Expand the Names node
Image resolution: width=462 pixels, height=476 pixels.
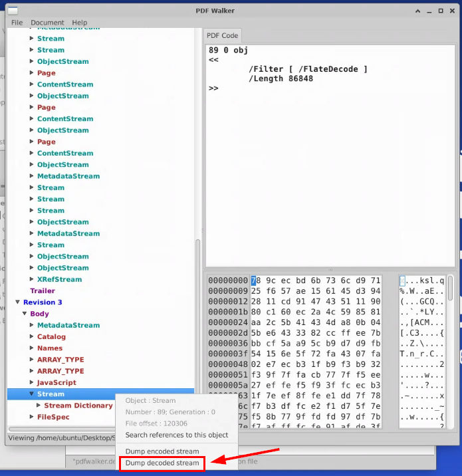click(31, 348)
